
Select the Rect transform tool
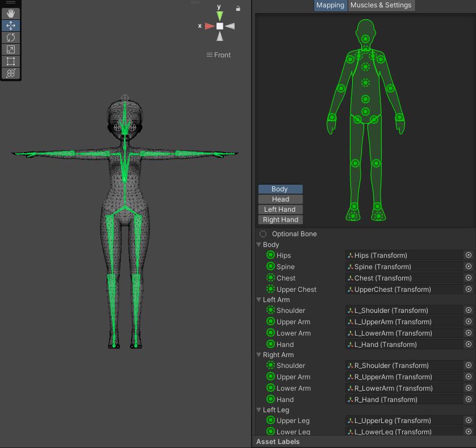pyautogui.click(x=11, y=61)
